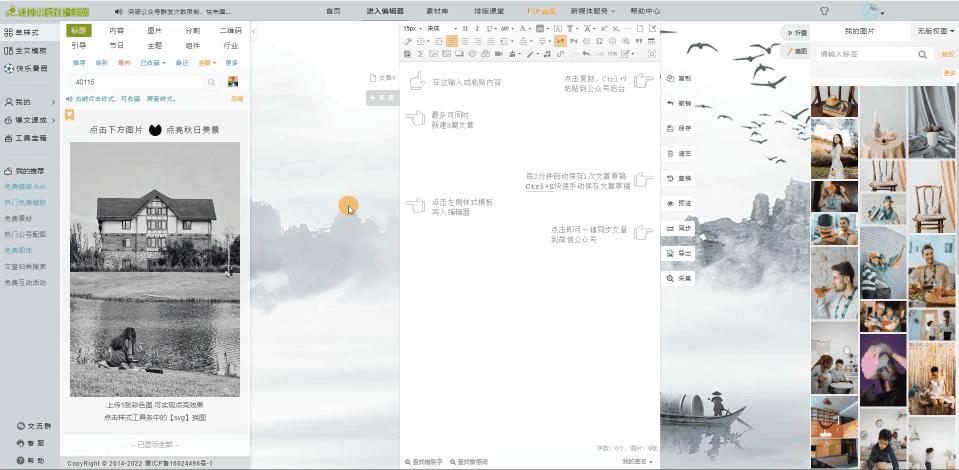Click the undo arrow icon
959x470 pixels.
586,54
